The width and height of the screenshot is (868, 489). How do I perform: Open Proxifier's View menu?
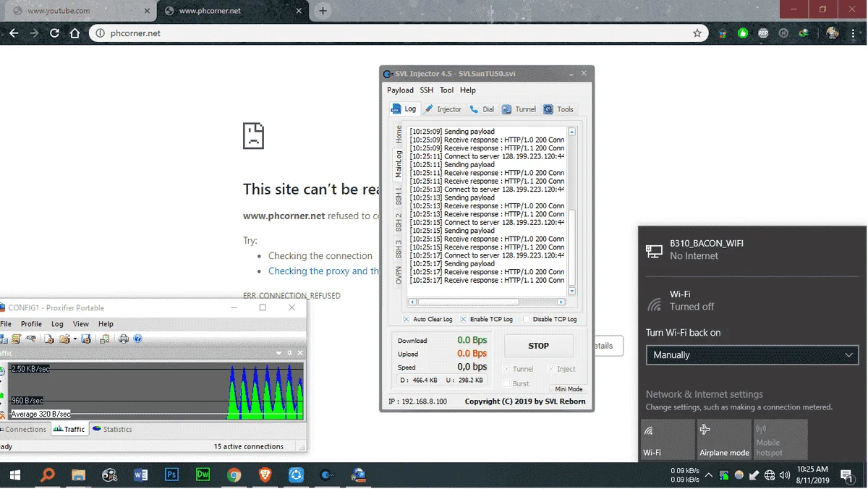coord(81,324)
